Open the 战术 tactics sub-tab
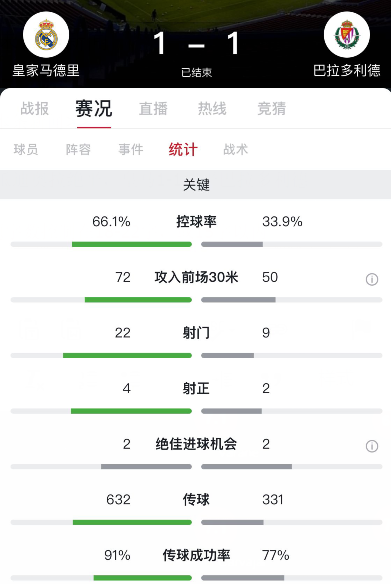Screen dimensions: 391x584 tap(235, 149)
